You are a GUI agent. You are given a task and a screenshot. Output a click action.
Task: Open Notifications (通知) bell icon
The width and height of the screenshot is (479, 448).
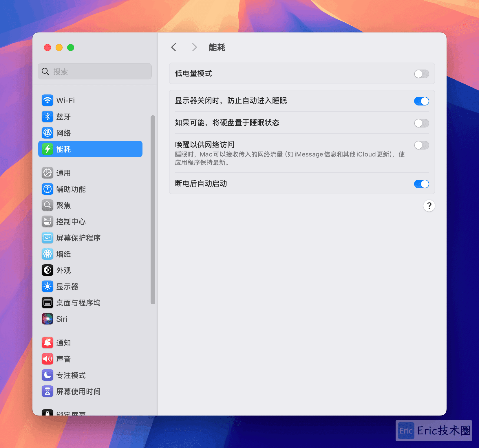click(47, 343)
